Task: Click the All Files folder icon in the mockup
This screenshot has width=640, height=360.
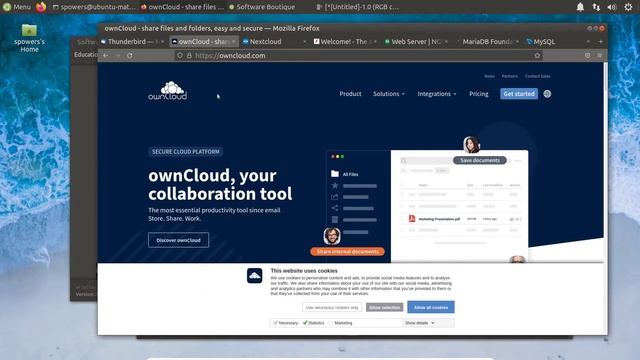Action: pos(335,174)
